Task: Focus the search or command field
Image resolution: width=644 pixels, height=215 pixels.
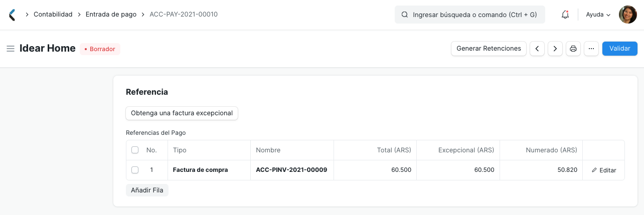Action: (474, 15)
